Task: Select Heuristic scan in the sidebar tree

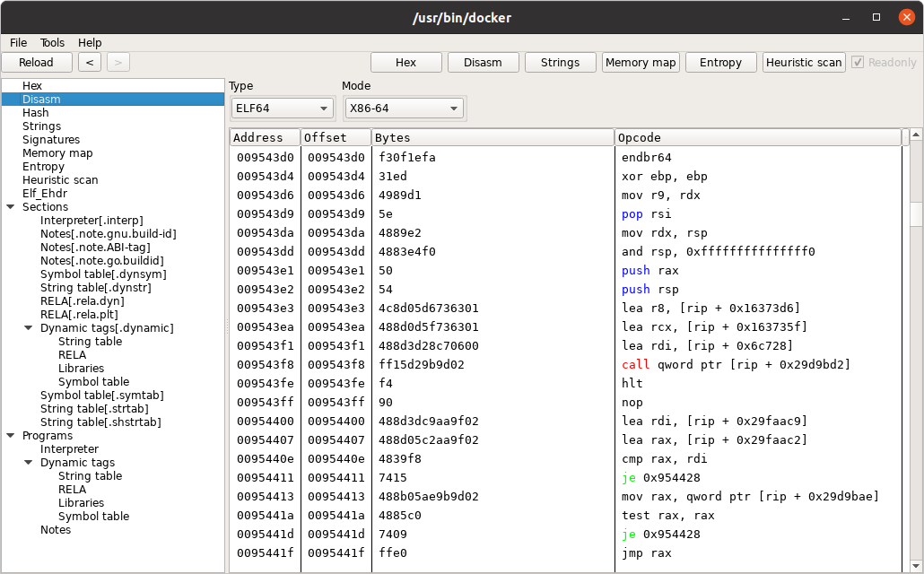Action: click(x=60, y=179)
